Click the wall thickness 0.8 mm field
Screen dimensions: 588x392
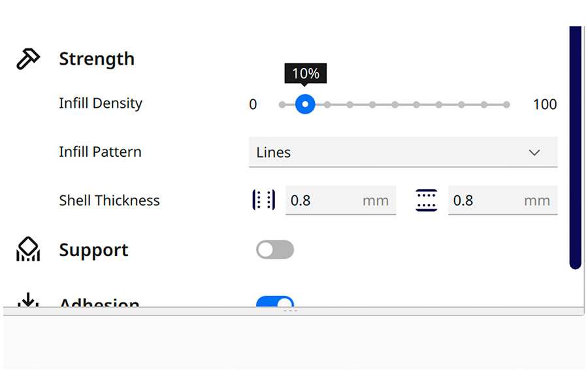[x=340, y=201]
